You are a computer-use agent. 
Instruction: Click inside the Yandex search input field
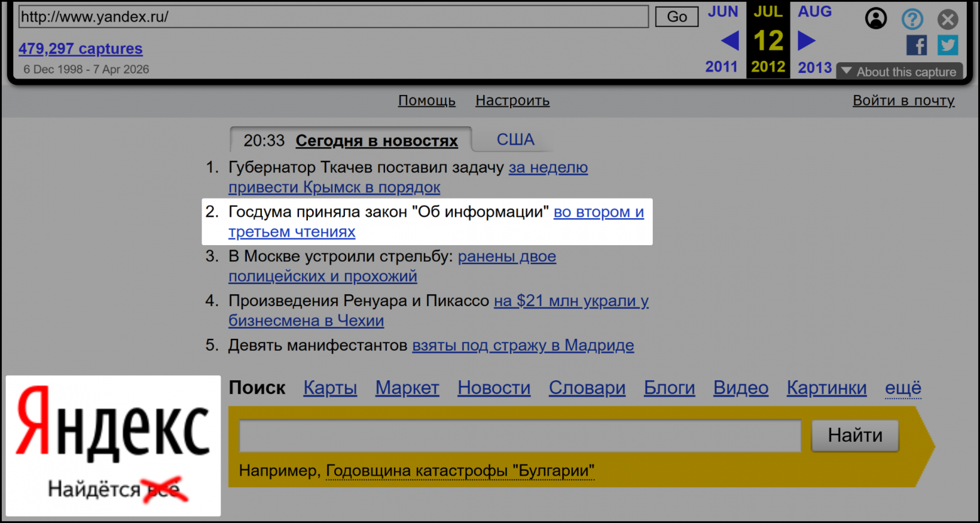[520, 436]
